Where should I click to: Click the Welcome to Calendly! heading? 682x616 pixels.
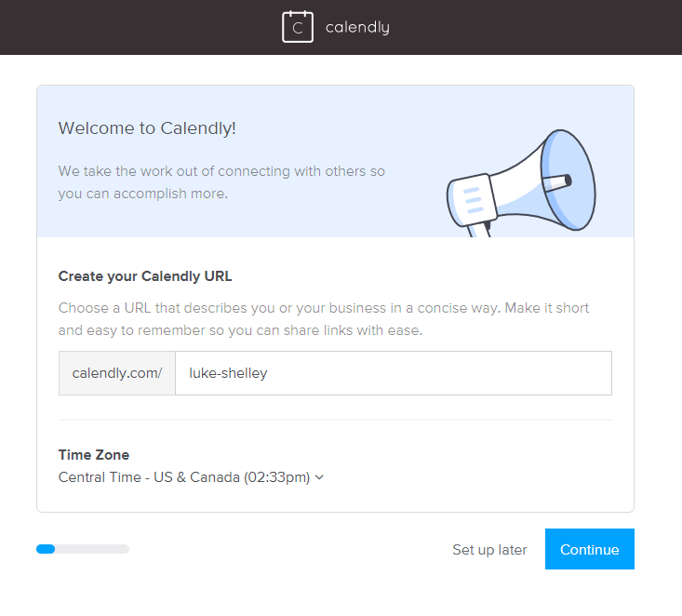147,128
